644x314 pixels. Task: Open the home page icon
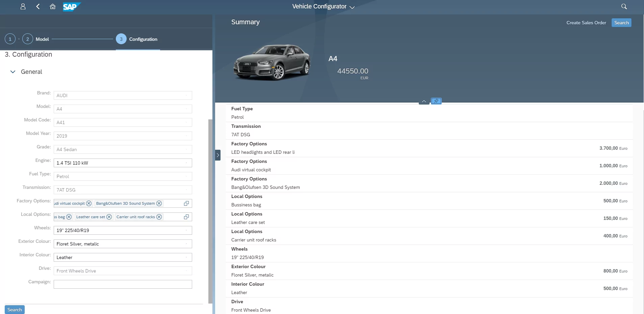53,6
